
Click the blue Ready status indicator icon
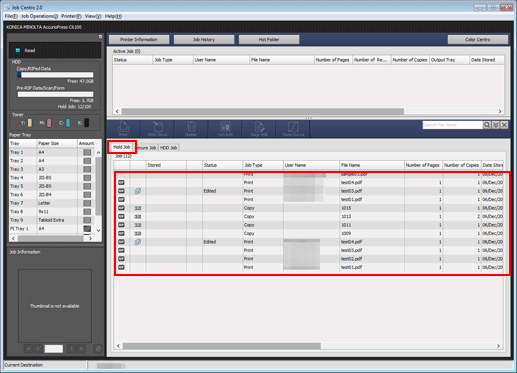18,50
